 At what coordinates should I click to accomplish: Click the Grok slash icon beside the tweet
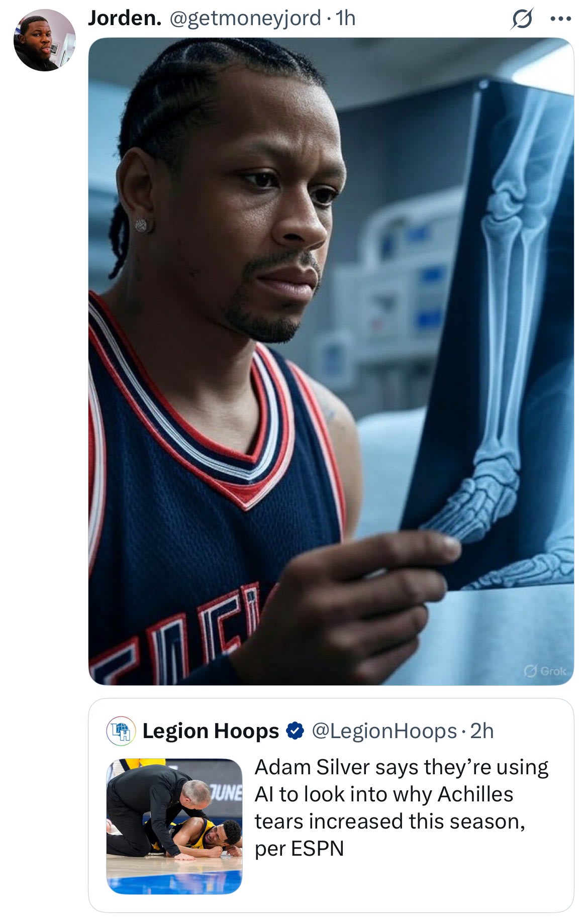[x=522, y=19]
